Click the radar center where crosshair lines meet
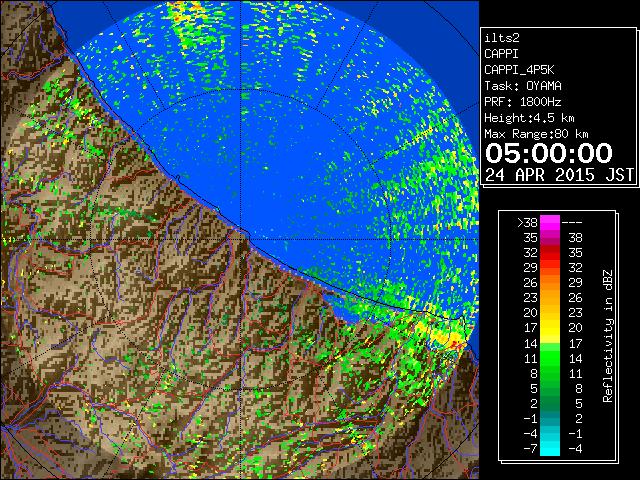 tap(241, 240)
